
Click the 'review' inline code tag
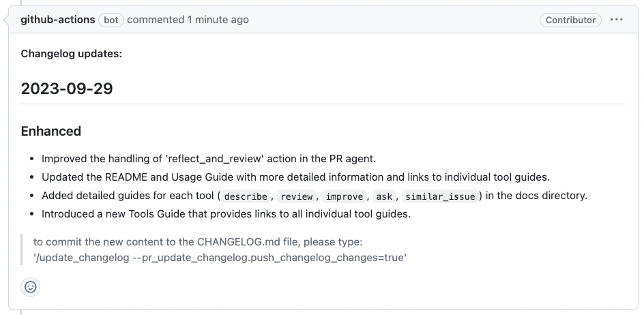tap(296, 196)
